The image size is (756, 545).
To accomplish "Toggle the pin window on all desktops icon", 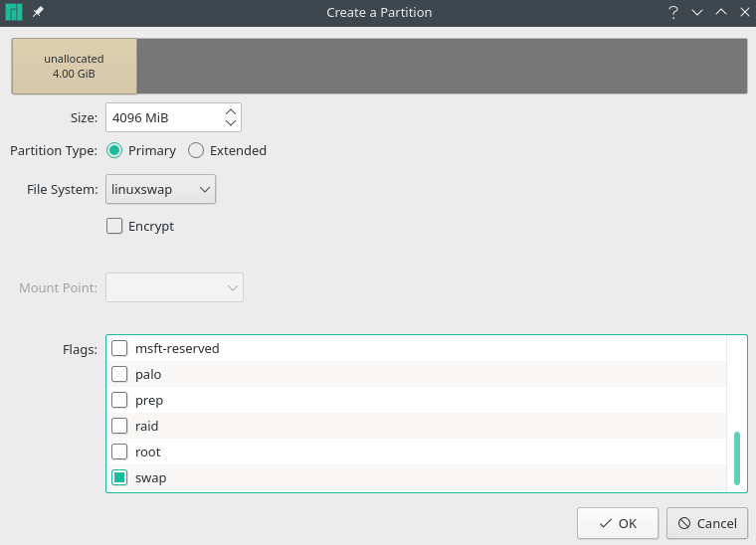I will point(38,12).
